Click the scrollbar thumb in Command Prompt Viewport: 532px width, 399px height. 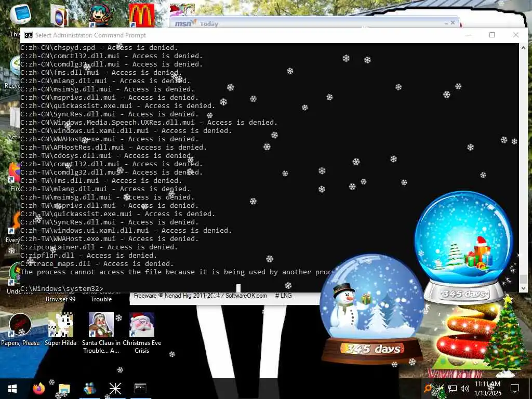point(523,279)
